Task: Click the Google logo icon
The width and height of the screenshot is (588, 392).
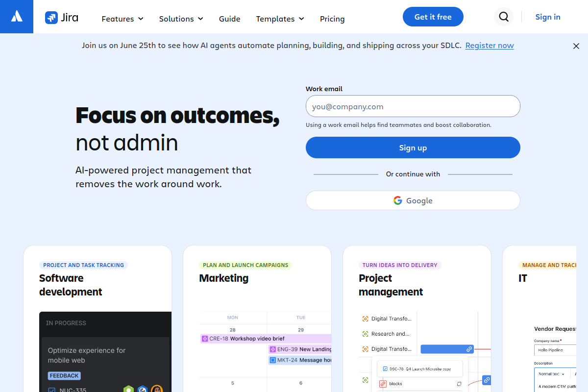Action: [x=398, y=200]
